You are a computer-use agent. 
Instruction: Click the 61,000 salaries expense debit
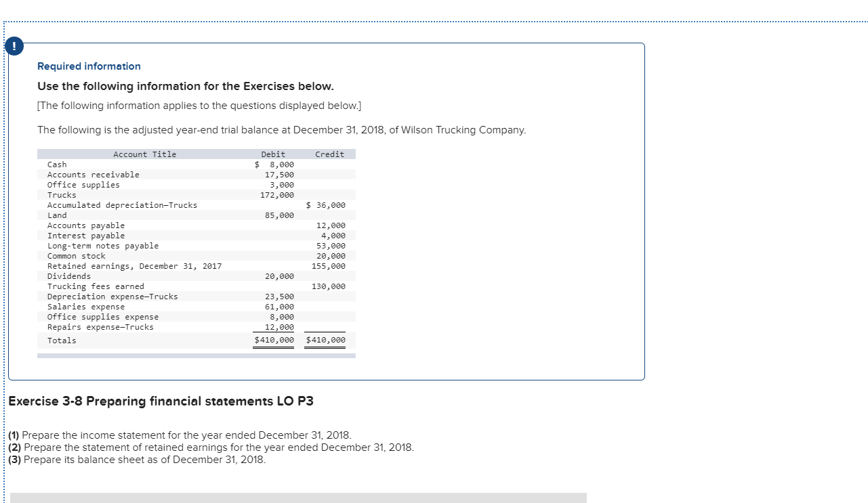pos(279,307)
